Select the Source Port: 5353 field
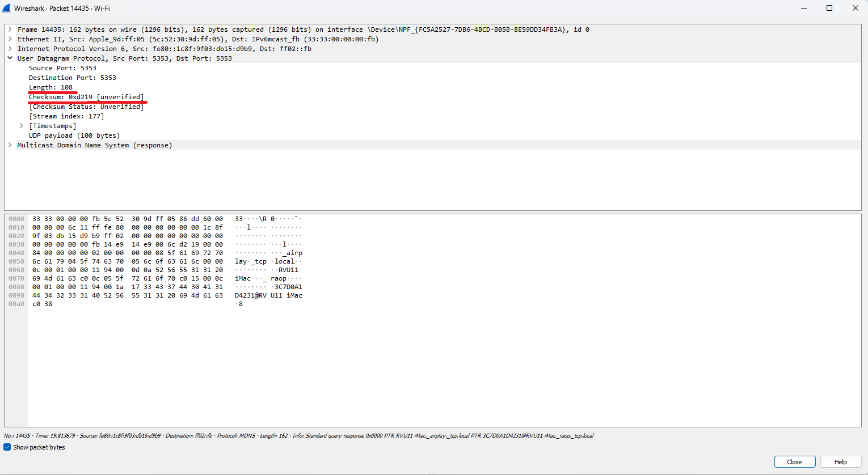This screenshot has height=475, width=868. point(63,68)
